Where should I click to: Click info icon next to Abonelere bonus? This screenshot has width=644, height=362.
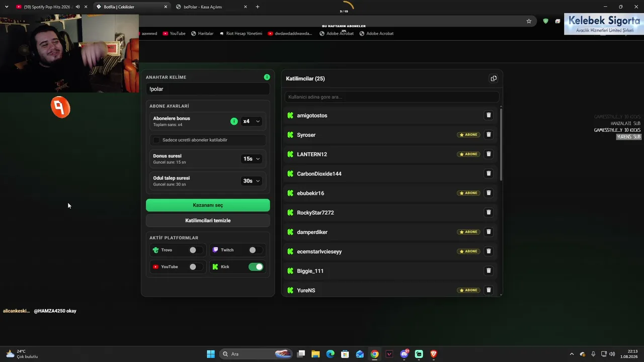[x=234, y=121]
